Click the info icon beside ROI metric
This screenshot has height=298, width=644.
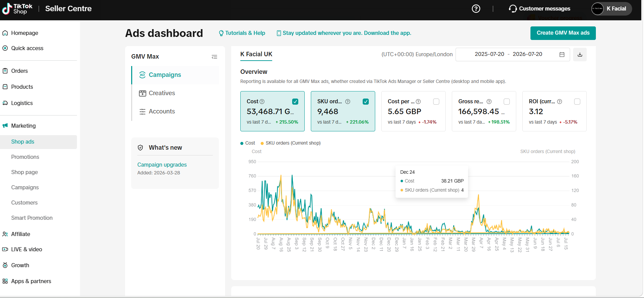click(x=560, y=102)
